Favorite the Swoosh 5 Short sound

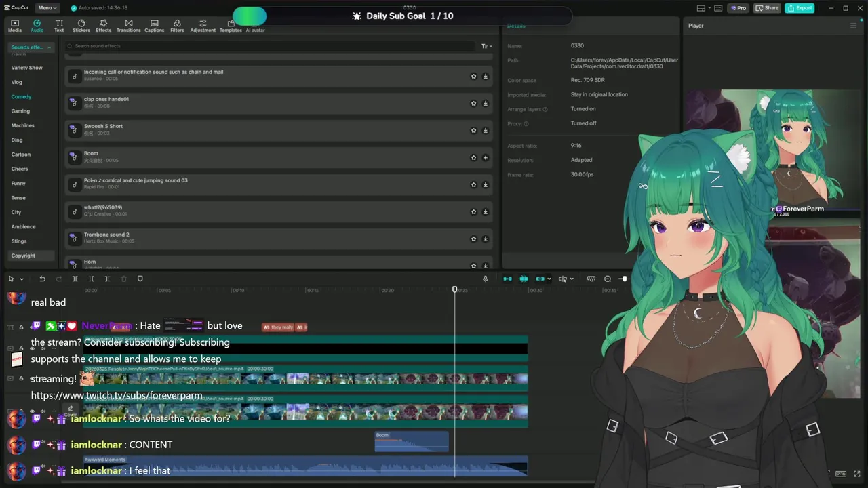click(x=473, y=131)
